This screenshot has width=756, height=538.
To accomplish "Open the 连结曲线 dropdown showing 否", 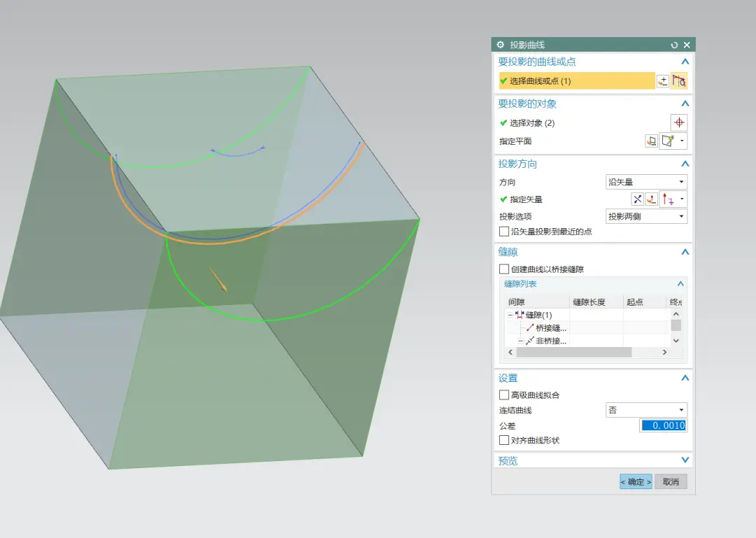I will coord(646,410).
